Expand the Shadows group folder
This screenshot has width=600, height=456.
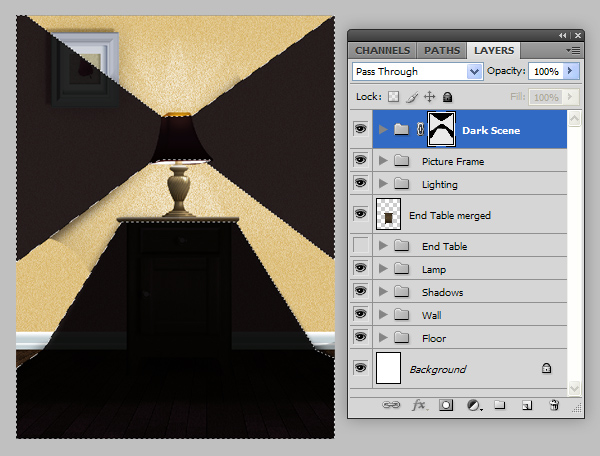[383, 292]
